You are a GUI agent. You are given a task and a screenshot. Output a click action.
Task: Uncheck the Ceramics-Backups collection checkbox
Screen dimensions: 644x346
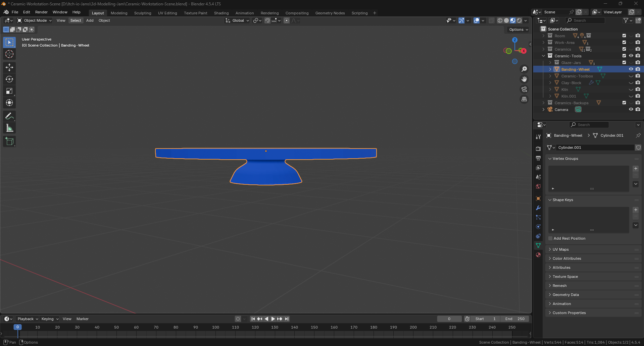pyautogui.click(x=624, y=103)
